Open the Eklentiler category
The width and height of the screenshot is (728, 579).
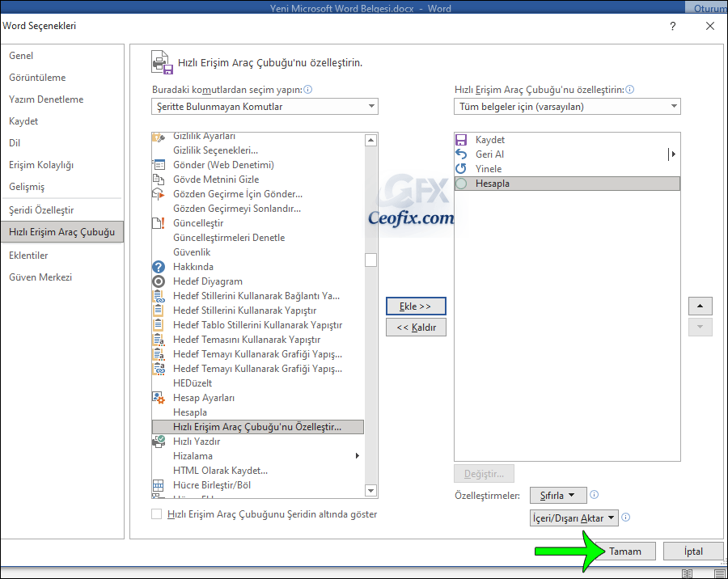[x=28, y=256]
